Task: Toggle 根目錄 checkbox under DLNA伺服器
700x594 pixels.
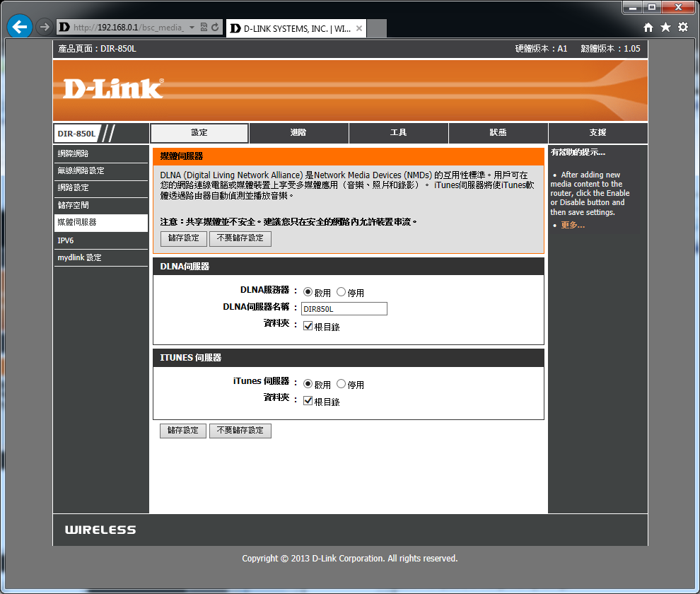Action: point(308,327)
